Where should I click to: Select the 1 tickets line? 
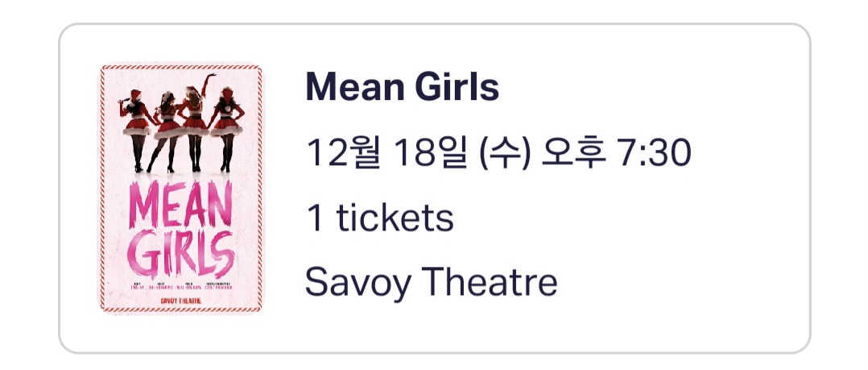[380, 218]
